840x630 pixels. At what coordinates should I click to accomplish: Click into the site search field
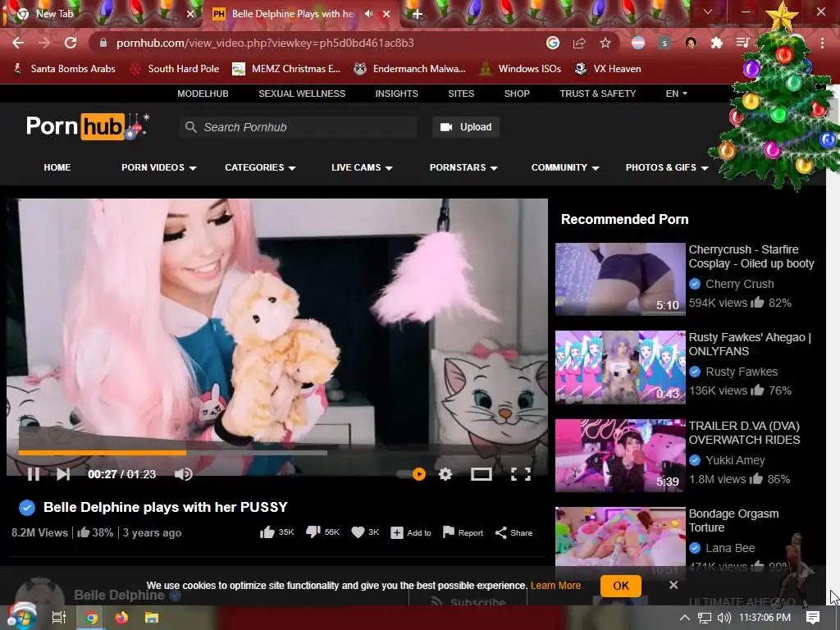click(298, 127)
